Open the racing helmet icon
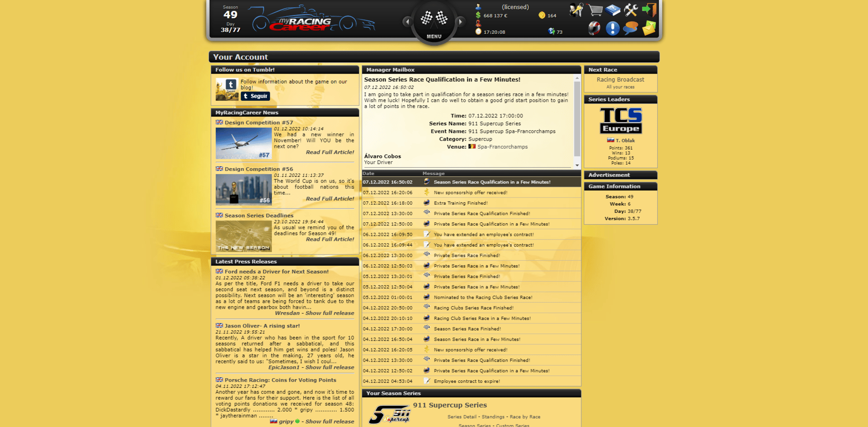Screen dimensions: 868x427 [x=594, y=28]
